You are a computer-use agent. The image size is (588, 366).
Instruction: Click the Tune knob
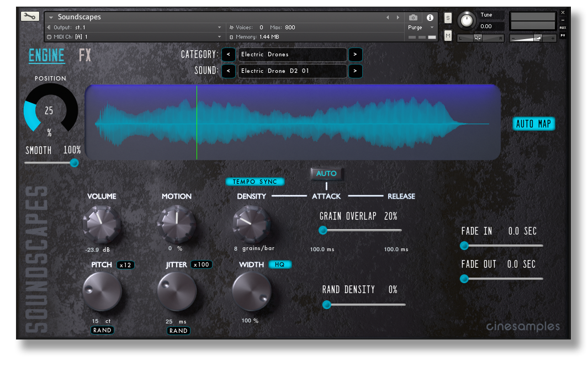coord(467,20)
